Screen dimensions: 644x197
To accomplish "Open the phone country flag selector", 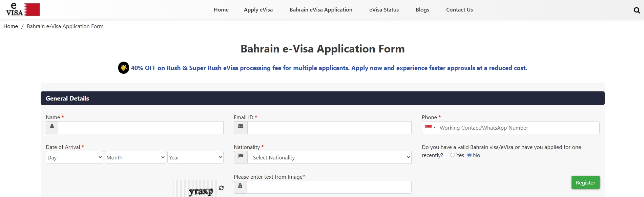I will (430, 128).
